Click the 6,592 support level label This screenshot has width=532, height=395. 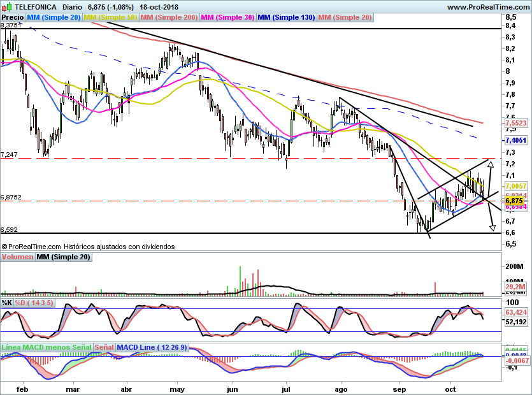pos(9,230)
